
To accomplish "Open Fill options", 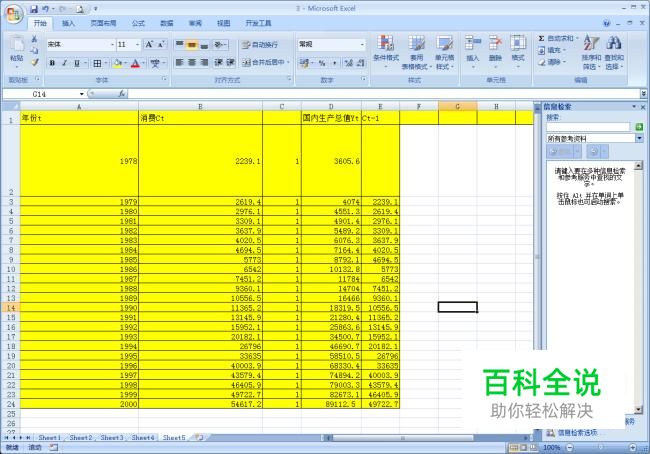I will point(552,50).
